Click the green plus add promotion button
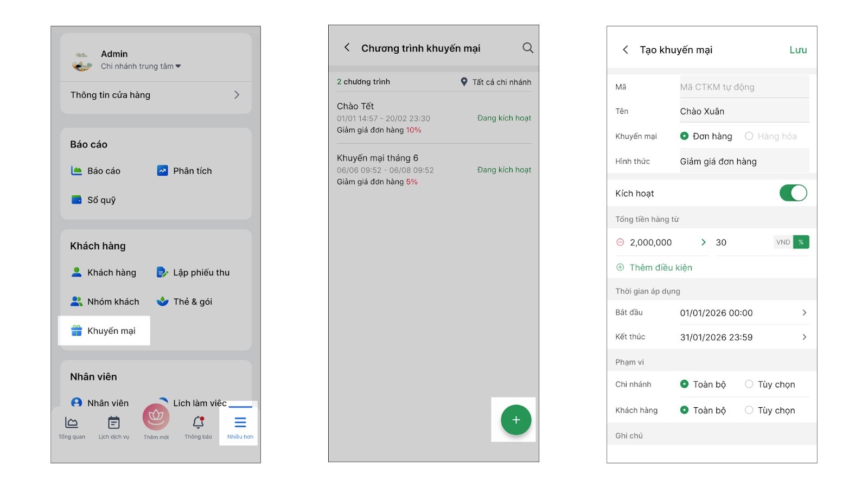 (515, 420)
